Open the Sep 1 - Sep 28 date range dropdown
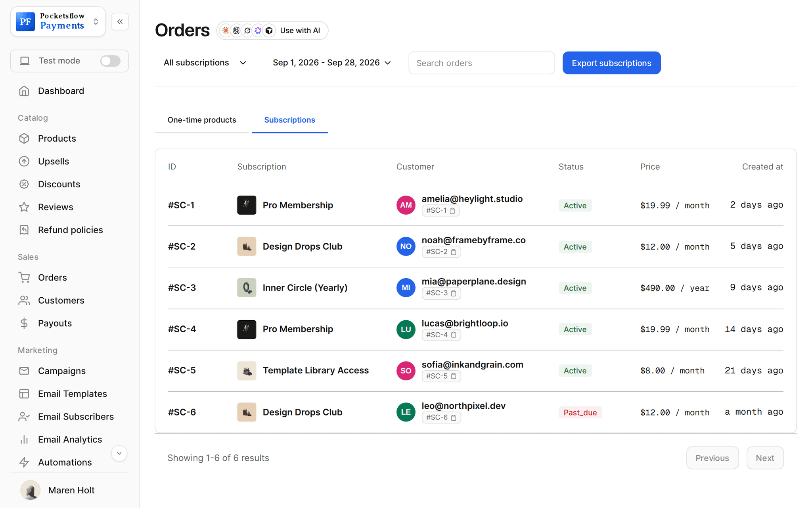The image size is (812, 508). (x=332, y=63)
